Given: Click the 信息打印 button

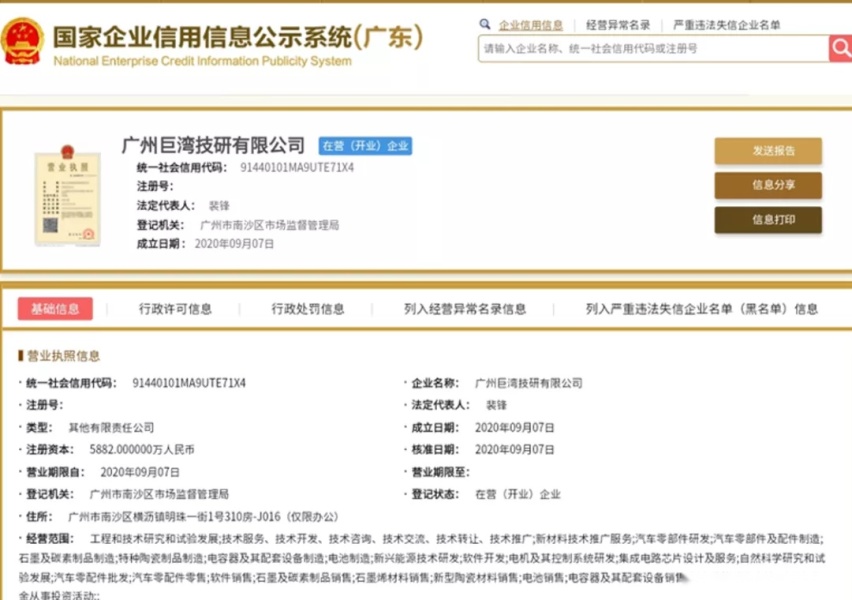Looking at the screenshot, I should (768, 220).
